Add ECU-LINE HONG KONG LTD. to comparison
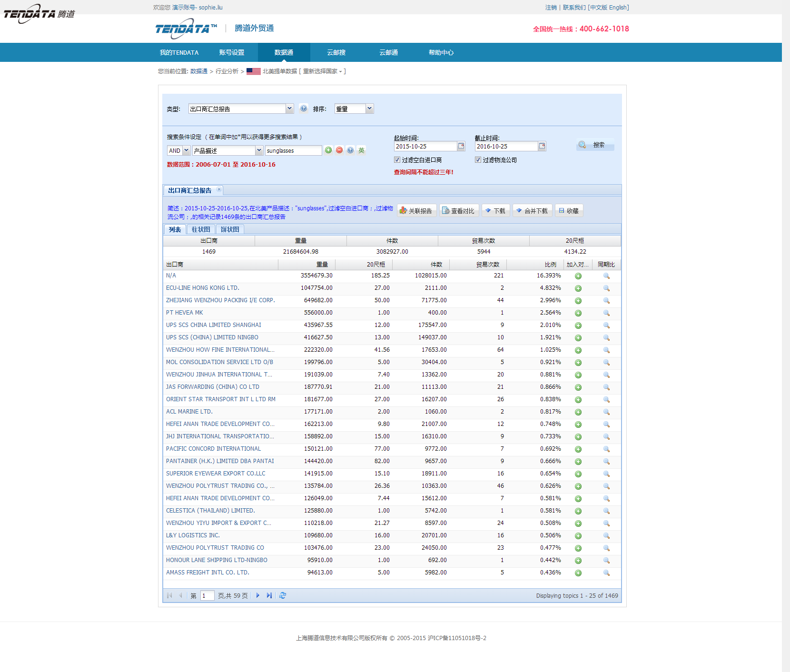This screenshot has width=790, height=672. click(x=578, y=288)
